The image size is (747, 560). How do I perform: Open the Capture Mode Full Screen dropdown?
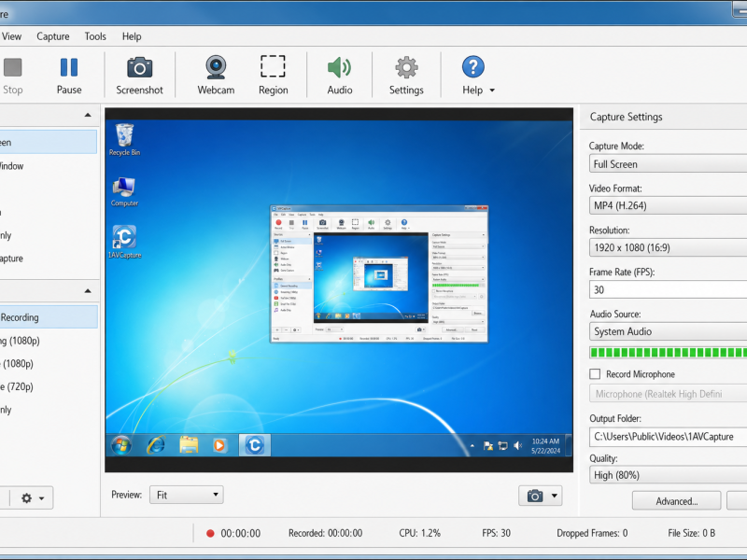coord(668,164)
